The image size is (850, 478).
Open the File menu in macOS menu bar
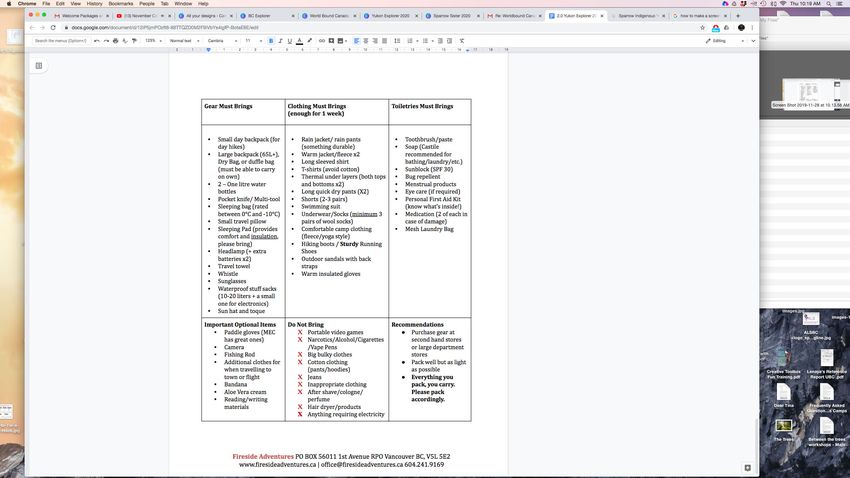[x=46, y=3]
